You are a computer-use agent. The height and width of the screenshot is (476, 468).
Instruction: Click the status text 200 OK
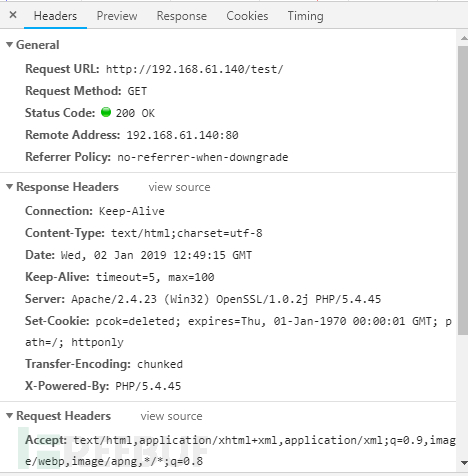point(135,113)
